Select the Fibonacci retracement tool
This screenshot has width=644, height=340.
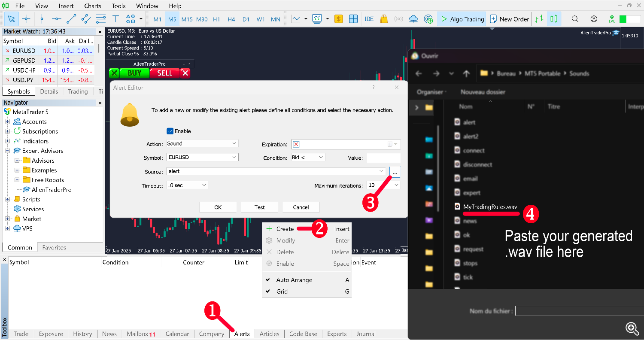(101, 19)
